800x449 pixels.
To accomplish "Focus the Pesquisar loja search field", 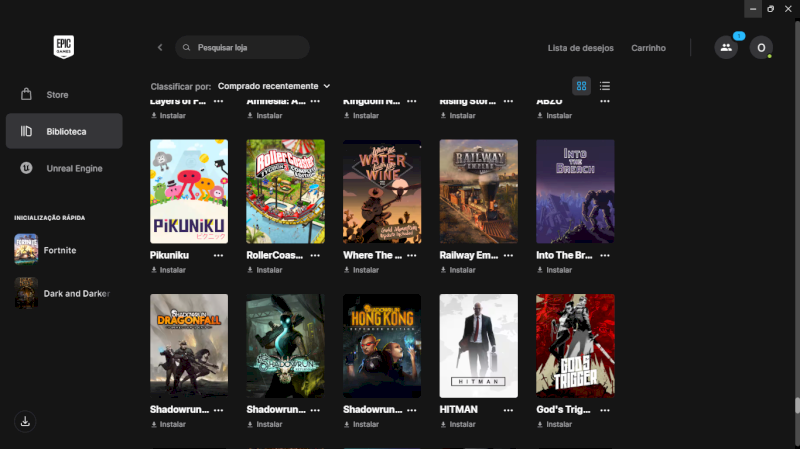I will coord(242,47).
